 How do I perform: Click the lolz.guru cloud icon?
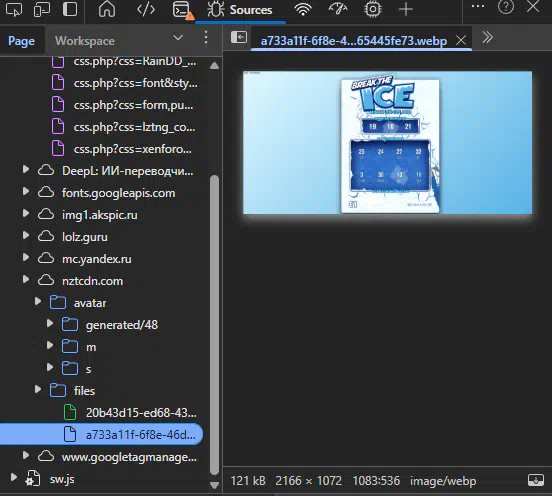click(46, 236)
